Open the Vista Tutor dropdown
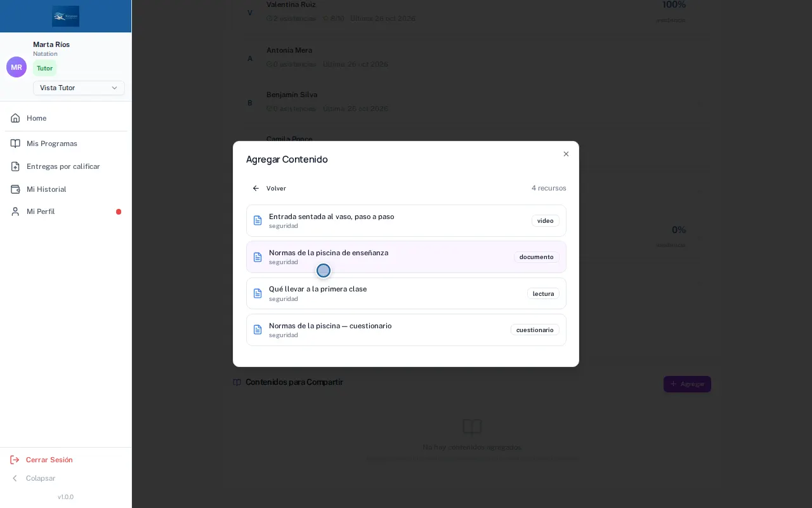812x508 pixels. (x=79, y=88)
